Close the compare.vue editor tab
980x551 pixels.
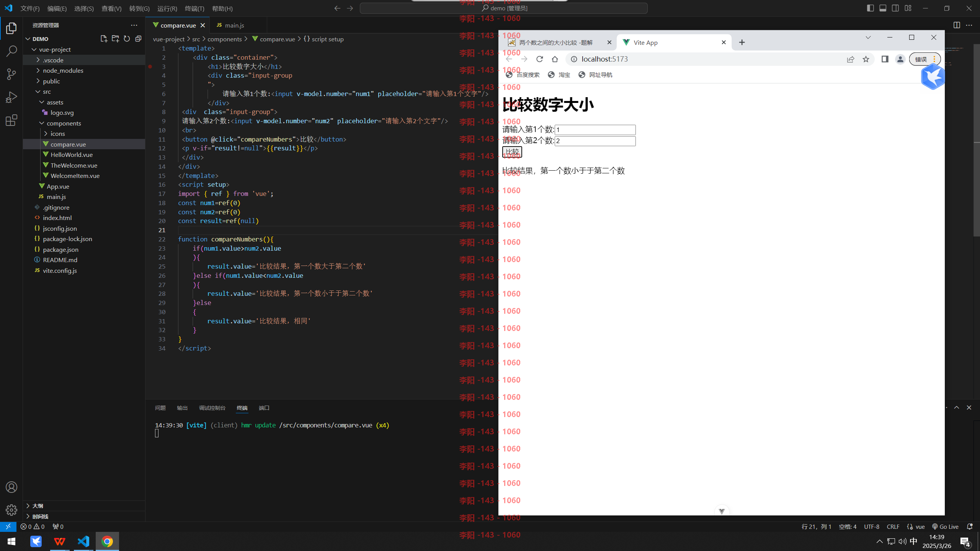203,25
